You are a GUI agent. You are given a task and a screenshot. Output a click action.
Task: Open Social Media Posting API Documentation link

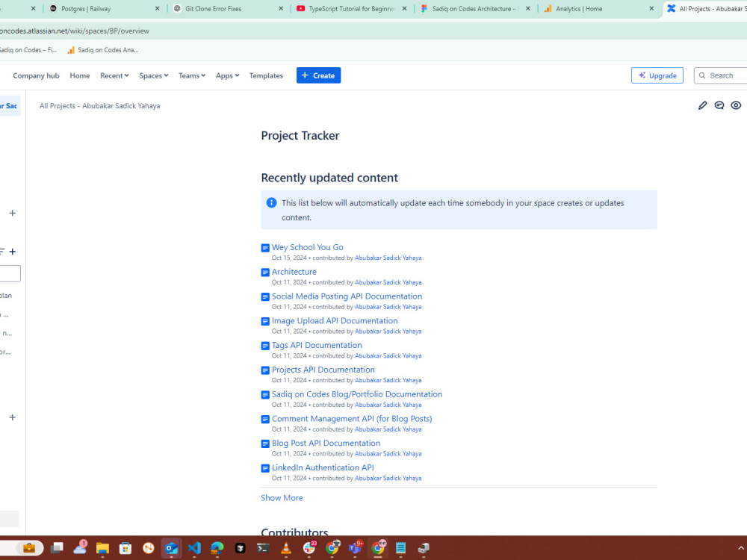pos(347,296)
